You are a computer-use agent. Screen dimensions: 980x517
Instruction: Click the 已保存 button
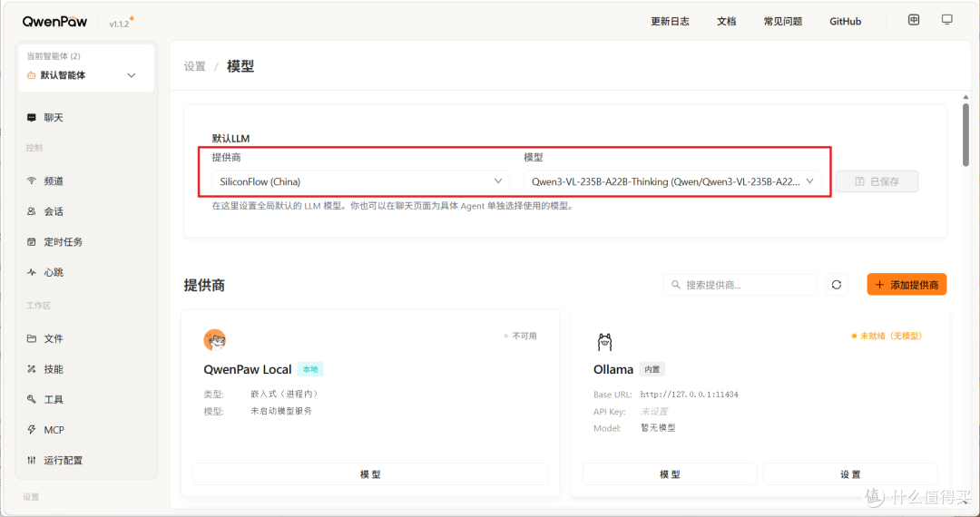tap(877, 181)
